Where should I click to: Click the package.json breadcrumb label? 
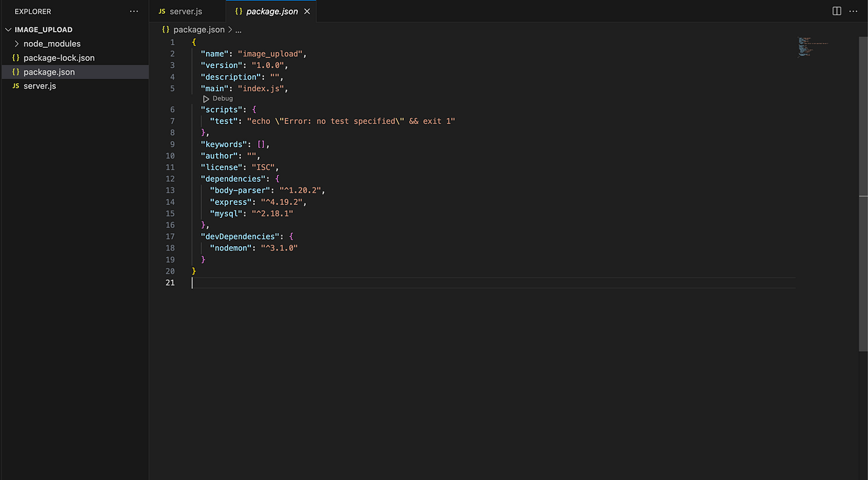(x=199, y=30)
